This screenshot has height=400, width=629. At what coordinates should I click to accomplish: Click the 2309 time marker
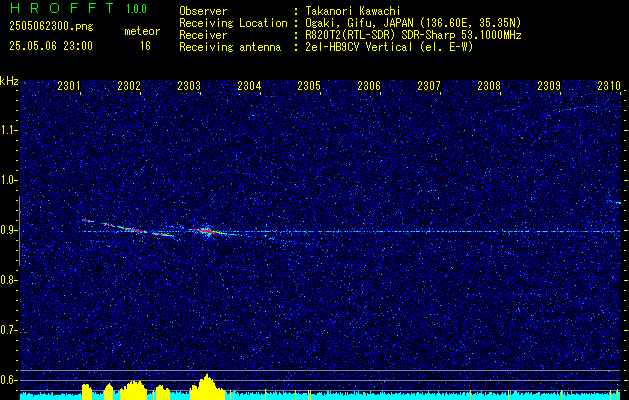pos(549,86)
